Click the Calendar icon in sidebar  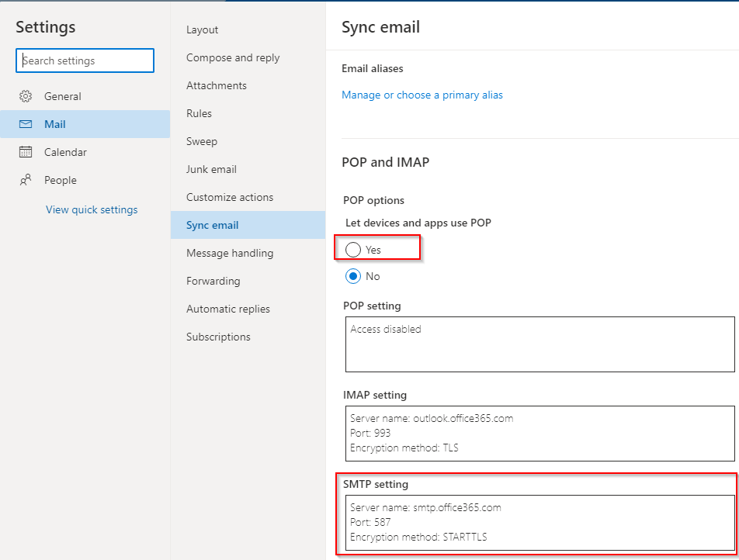click(x=26, y=152)
